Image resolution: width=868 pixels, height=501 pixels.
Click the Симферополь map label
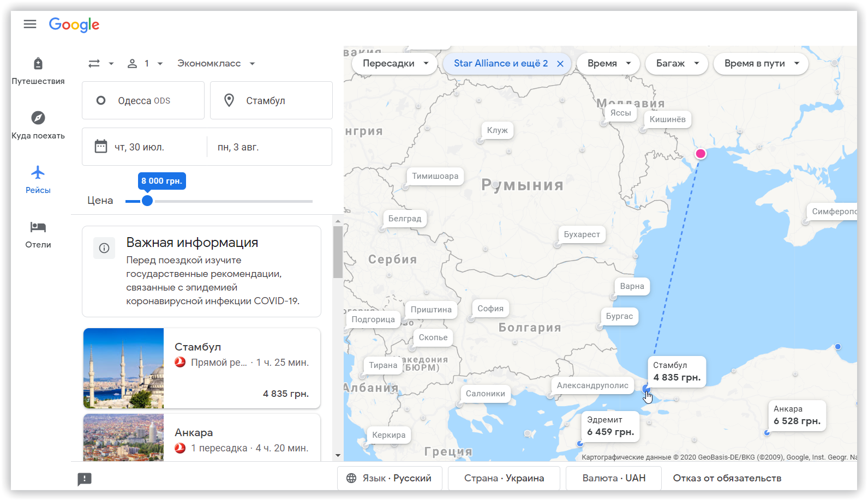click(x=832, y=212)
